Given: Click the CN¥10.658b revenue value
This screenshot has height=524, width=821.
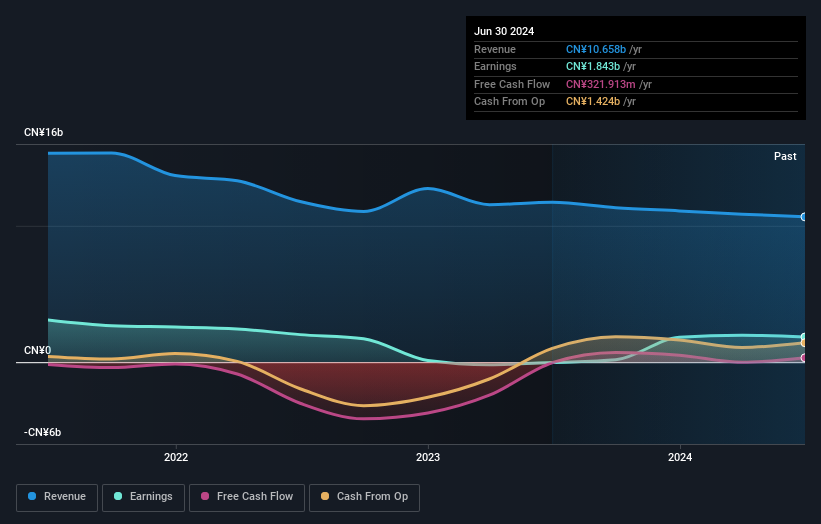Looking at the screenshot, I should (596, 49).
